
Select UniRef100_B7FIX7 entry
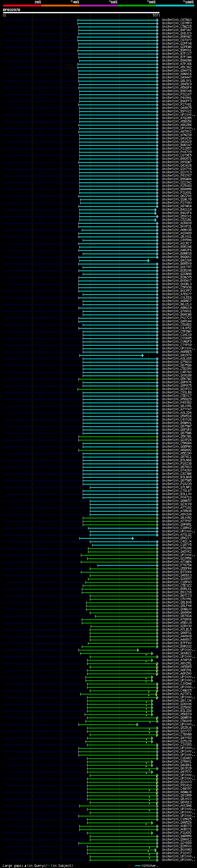pyautogui.click(x=177, y=54)
